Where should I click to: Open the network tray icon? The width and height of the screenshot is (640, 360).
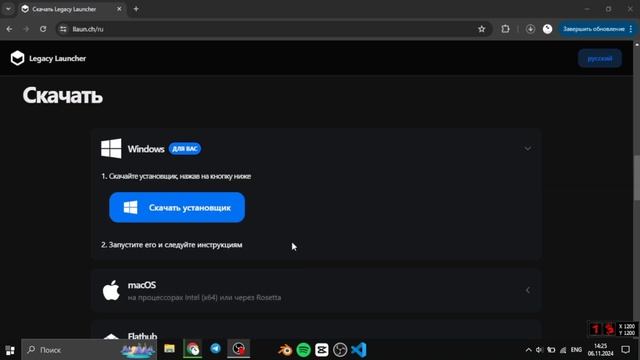pyautogui.click(x=563, y=350)
